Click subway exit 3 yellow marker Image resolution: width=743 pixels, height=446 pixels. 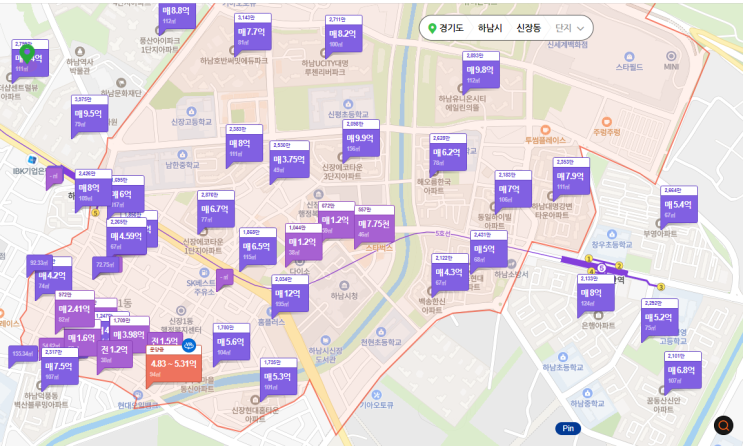(661, 287)
